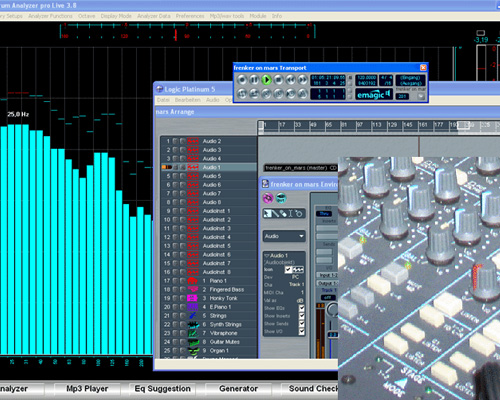This screenshot has width=500, height=400.
Task: Pause playback in the Transport window
Action: (x=254, y=80)
